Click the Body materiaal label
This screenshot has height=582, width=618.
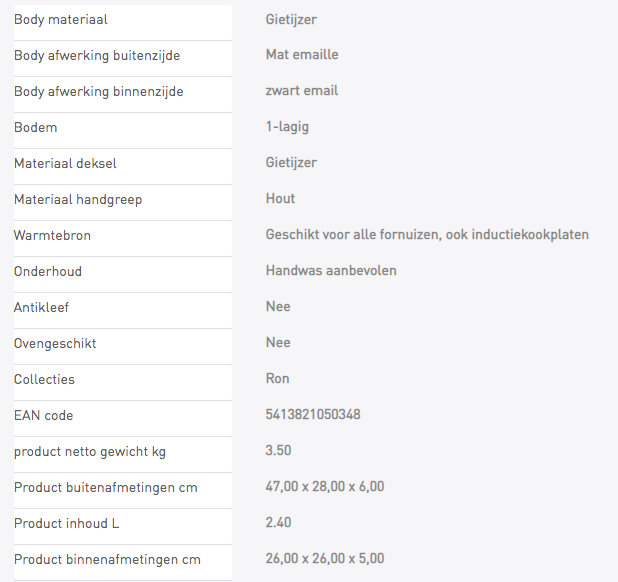point(61,19)
